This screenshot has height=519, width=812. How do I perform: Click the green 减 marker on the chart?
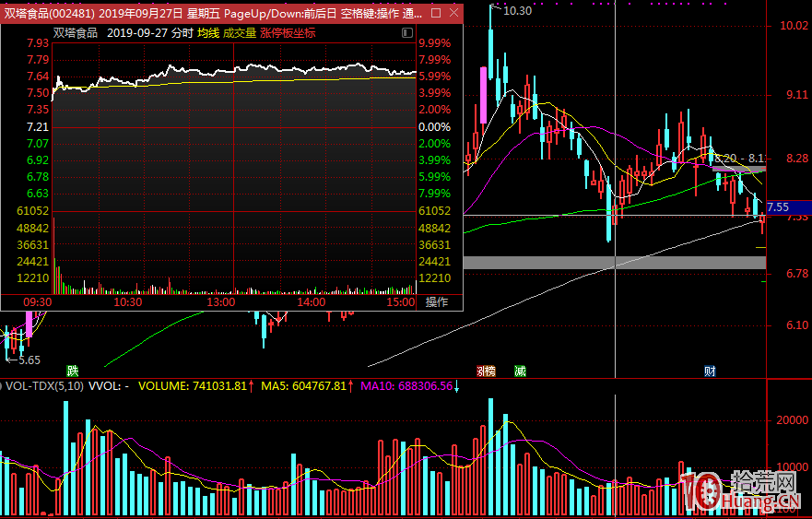tap(520, 371)
